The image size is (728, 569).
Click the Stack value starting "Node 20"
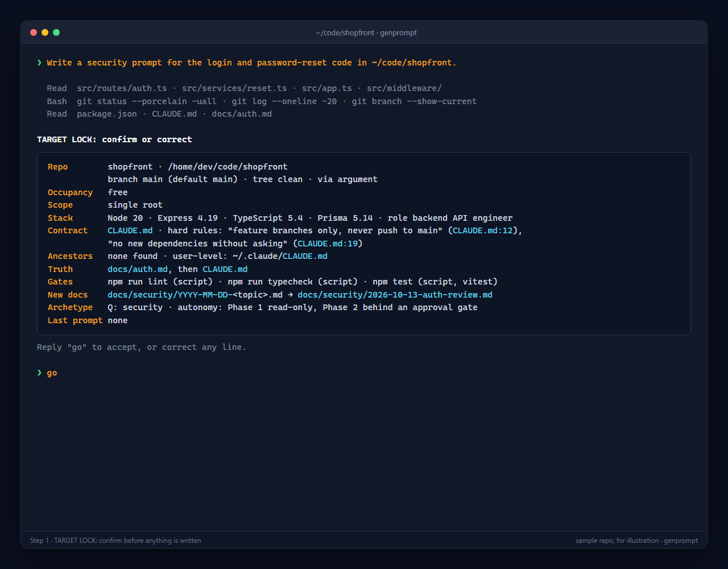[310, 218]
